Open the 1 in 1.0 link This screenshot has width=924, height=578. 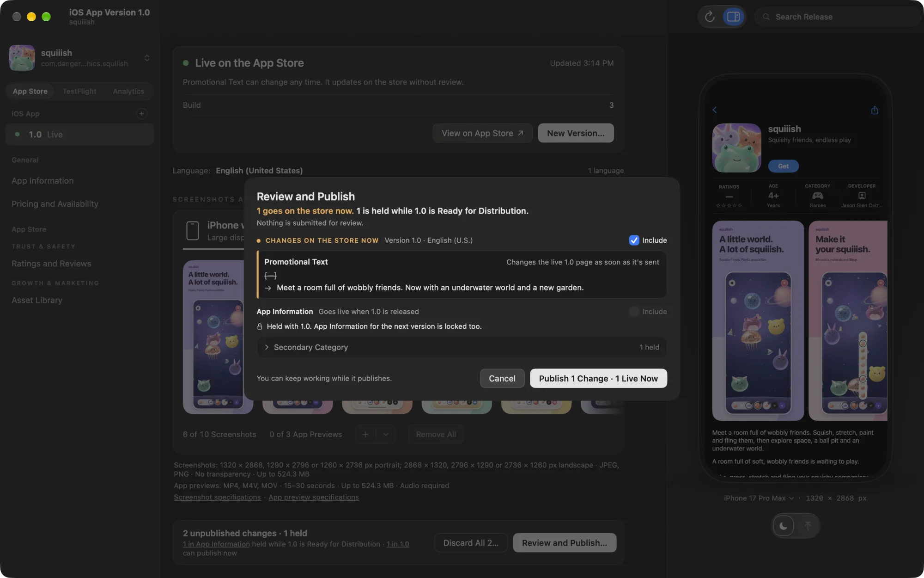tap(398, 544)
